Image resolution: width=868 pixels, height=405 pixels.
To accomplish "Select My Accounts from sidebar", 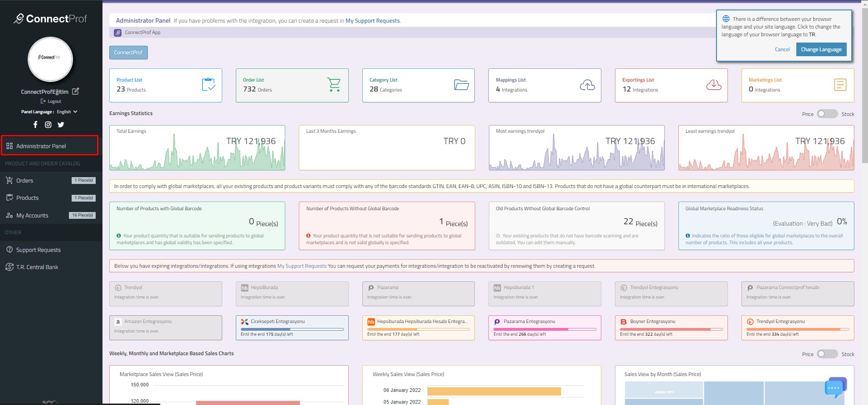I will click(x=32, y=216).
